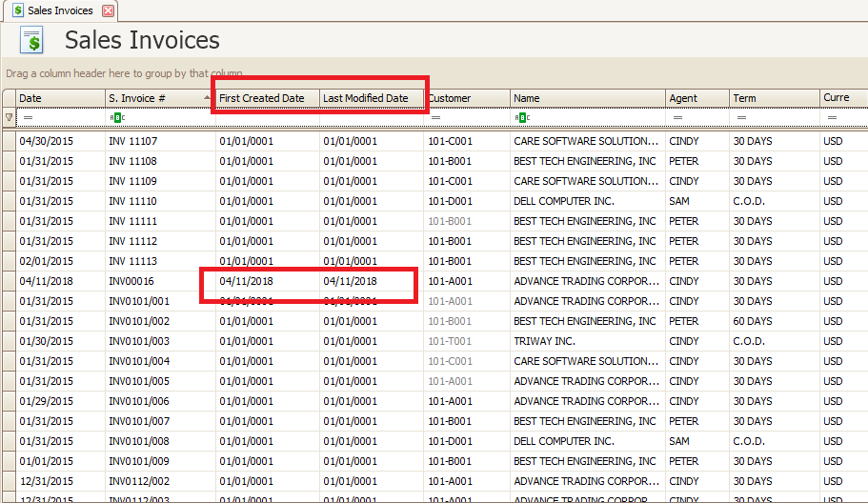Sort by the Date column header
The height and width of the screenshot is (503, 868).
(x=60, y=98)
